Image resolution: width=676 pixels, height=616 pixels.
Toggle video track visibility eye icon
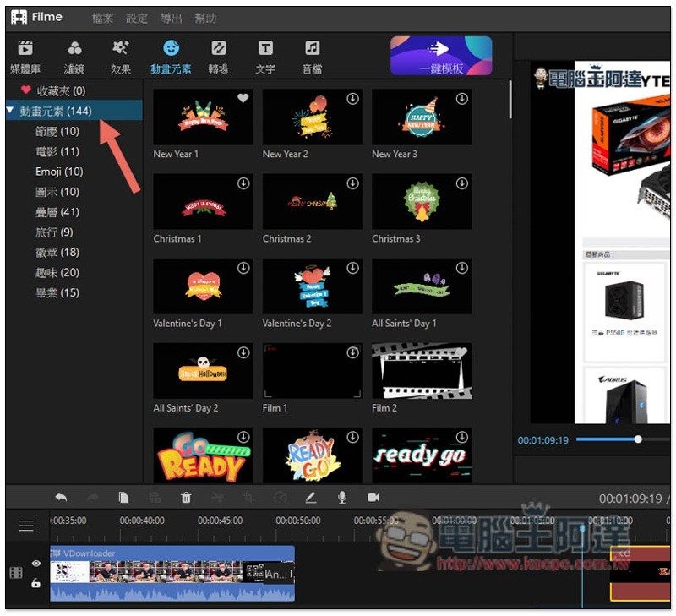[36, 564]
